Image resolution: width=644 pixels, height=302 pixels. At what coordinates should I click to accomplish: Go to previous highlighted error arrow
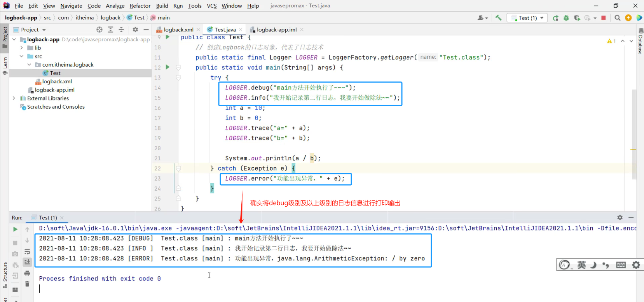pyautogui.click(x=623, y=41)
